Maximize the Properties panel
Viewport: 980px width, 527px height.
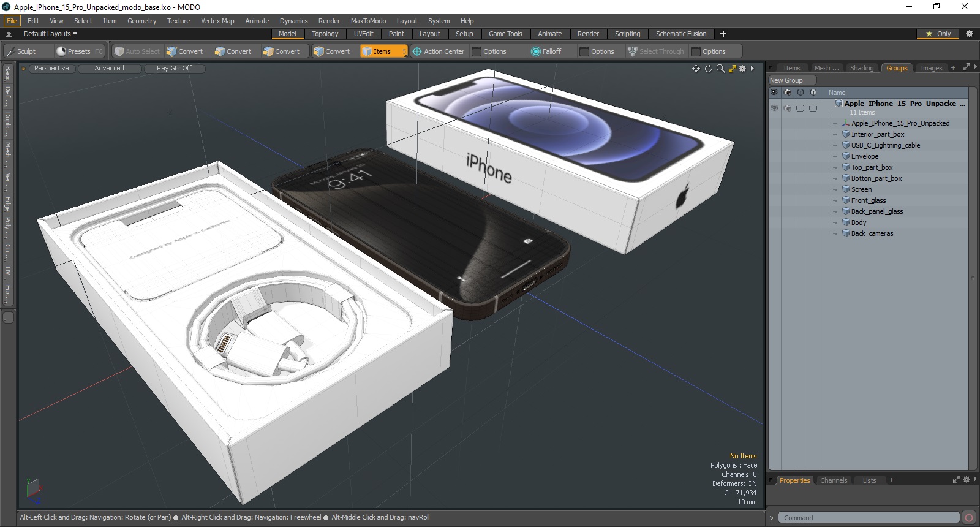pyautogui.click(x=957, y=479)
